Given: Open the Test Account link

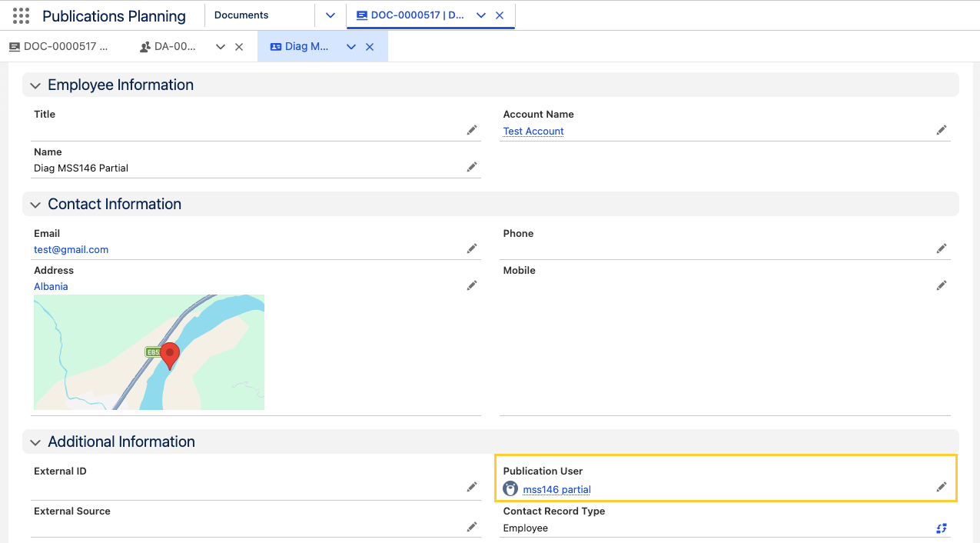Looking at the screenshot, I should coord(533,132).
